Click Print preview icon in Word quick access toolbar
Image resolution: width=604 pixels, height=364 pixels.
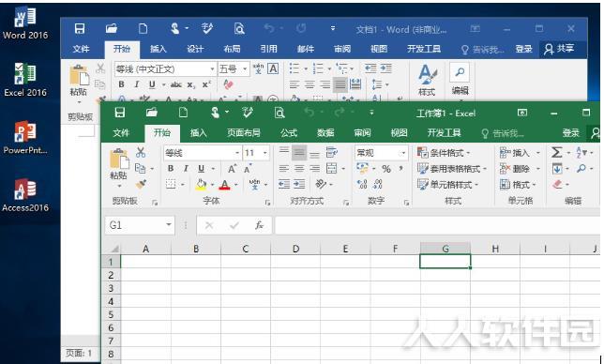(x=239, y=28)
